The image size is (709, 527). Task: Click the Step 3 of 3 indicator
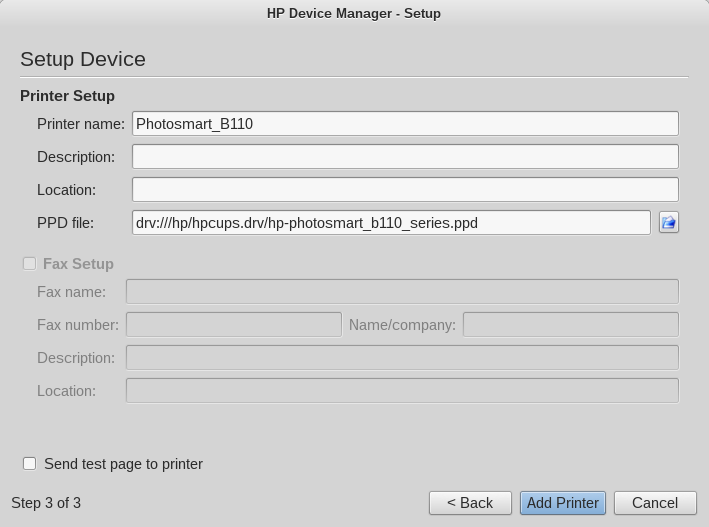[46, 503]
